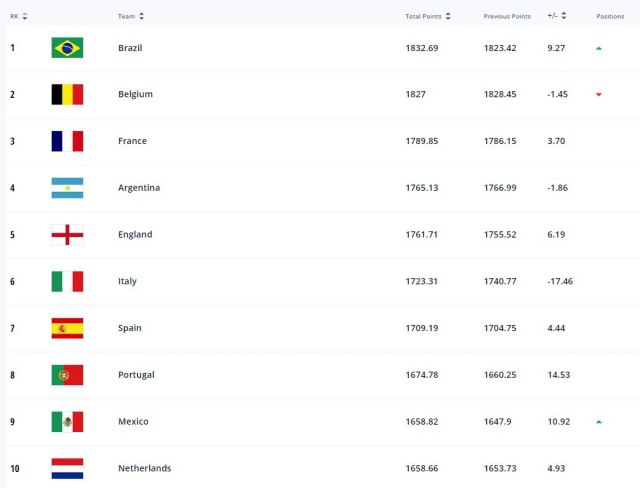640x488 pixels.
Task: Click the Positions column header
Action: (x=610, y=16)
